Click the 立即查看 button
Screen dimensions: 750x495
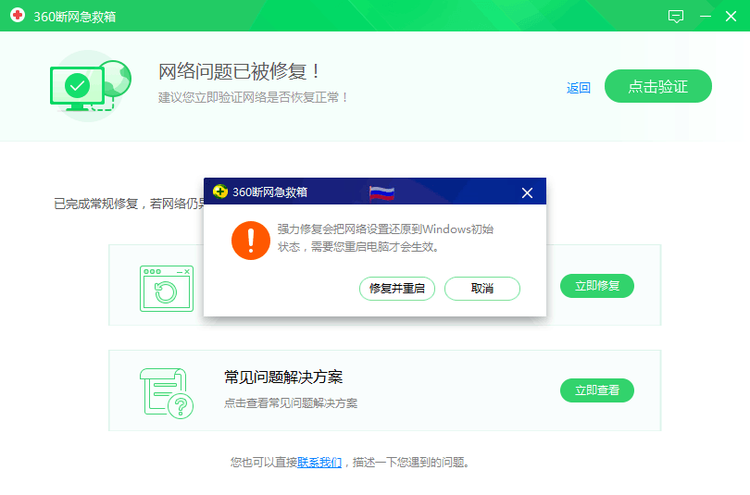coord(597,390)
